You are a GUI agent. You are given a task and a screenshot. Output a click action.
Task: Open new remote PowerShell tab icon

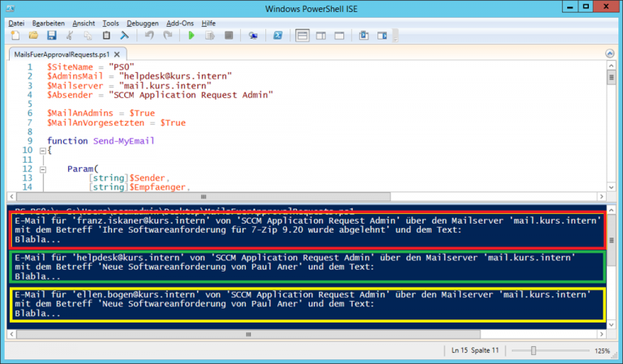click(253, 36)
